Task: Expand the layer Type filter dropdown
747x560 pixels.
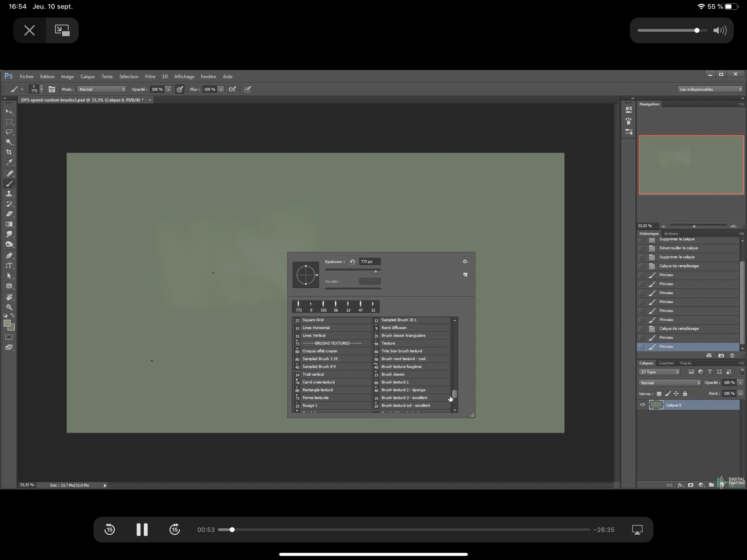Action: [659, 372]
